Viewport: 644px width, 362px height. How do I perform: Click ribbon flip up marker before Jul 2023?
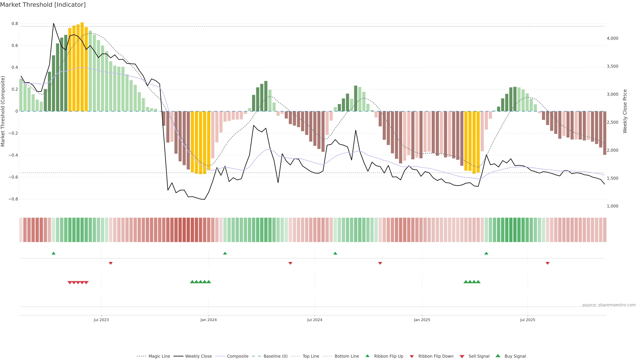coord(53,253)
